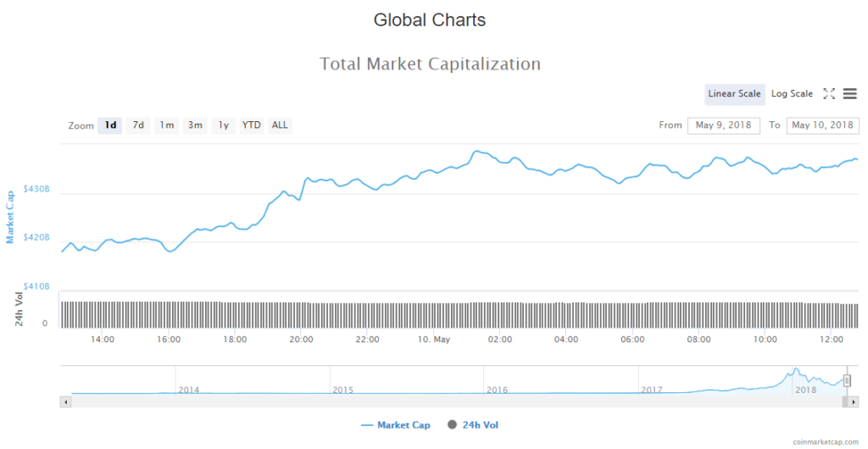Click the To date field

822,125
